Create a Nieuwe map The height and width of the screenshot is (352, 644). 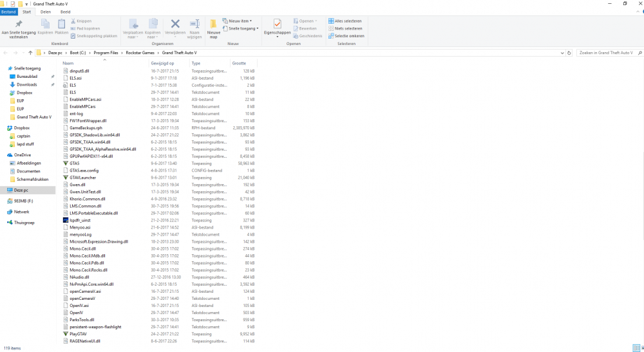[x=214, y=29]
